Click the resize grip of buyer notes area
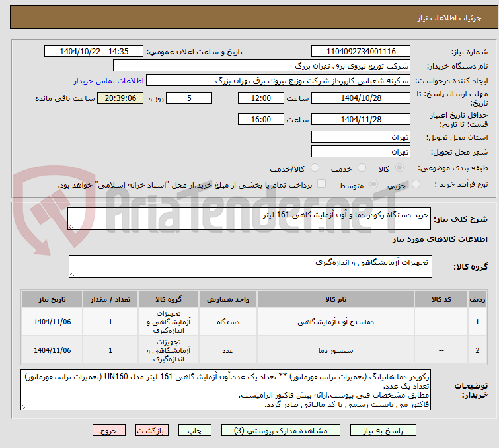 coord(24,406)
